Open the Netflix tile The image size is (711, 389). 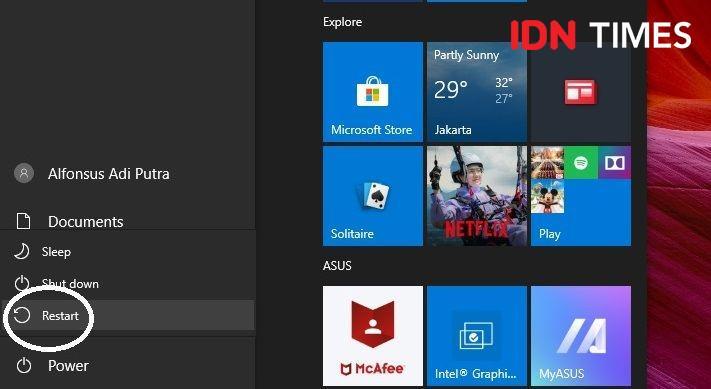tap(477, 196)
